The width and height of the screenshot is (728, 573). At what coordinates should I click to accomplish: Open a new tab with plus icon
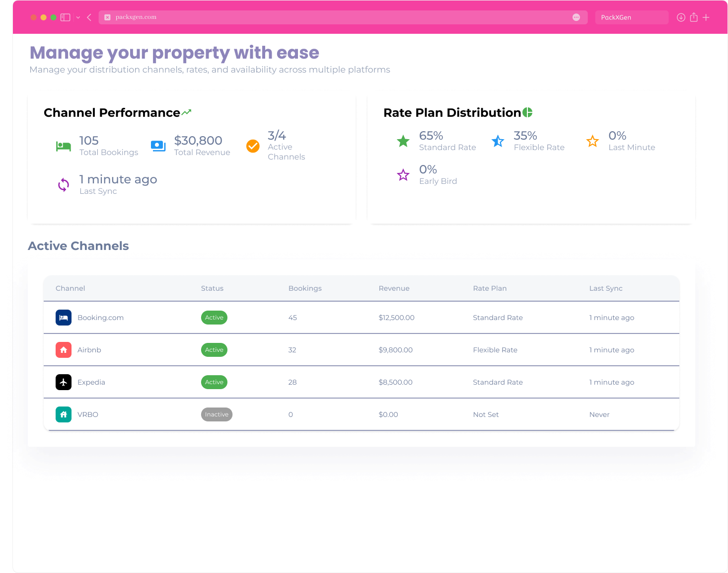point(706,17)
